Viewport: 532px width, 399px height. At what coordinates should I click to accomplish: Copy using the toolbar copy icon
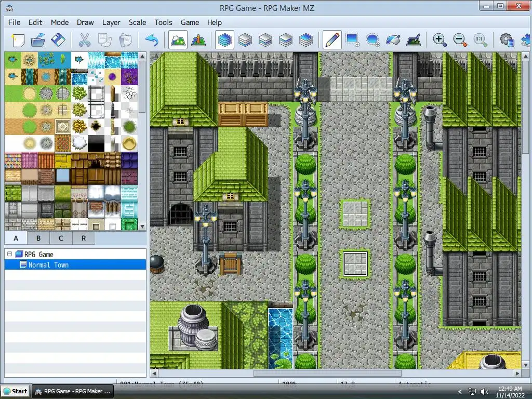pyautogui.click(x=104, y=40)
